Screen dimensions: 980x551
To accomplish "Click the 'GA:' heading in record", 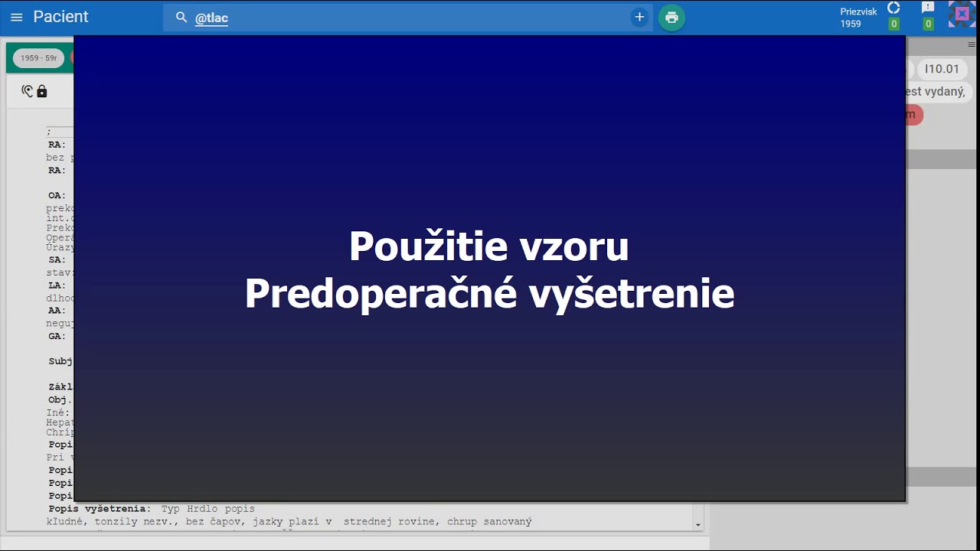I will [x=57, y=336].
